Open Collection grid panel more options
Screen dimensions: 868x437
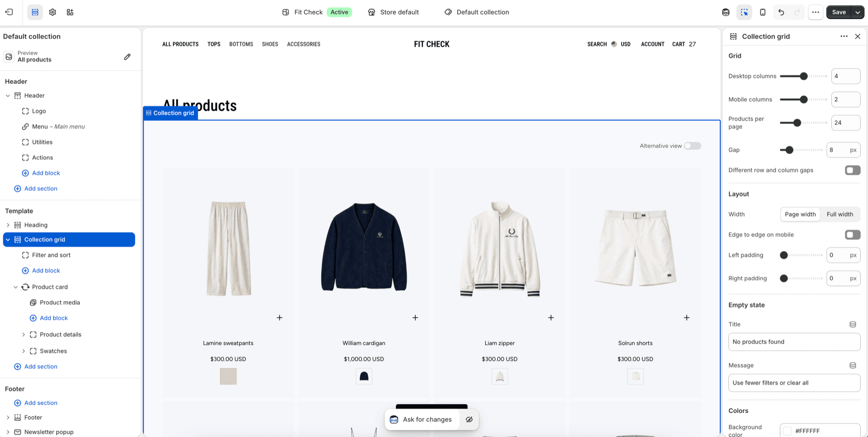point(844,37)
